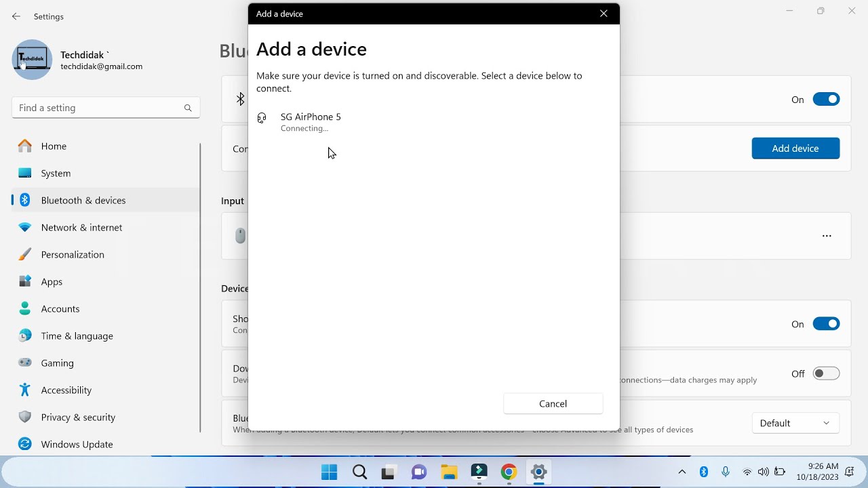Show hidden system tray icons
This screenshot has width=868, height=488.
coord(682,472)
